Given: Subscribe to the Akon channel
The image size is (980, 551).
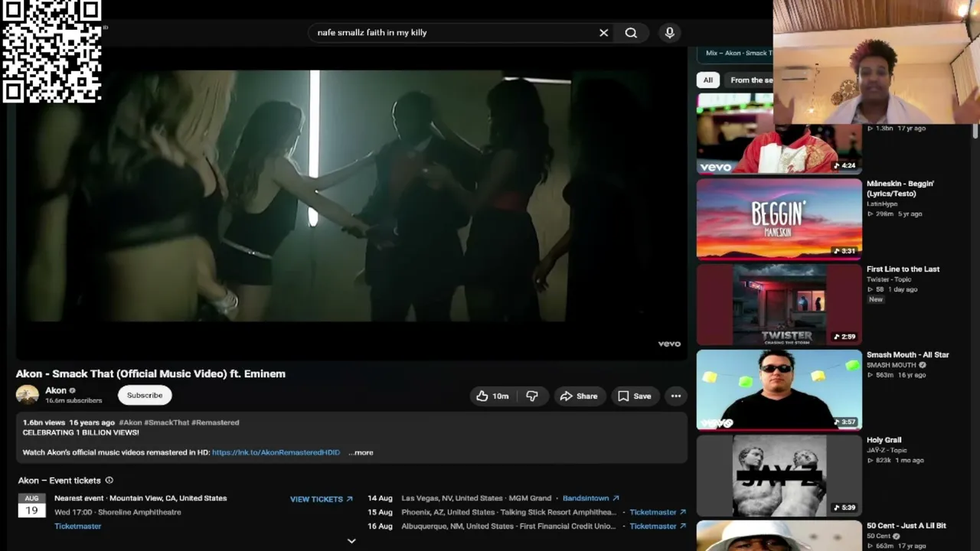Looking at the screenshot, I should 145,395.
